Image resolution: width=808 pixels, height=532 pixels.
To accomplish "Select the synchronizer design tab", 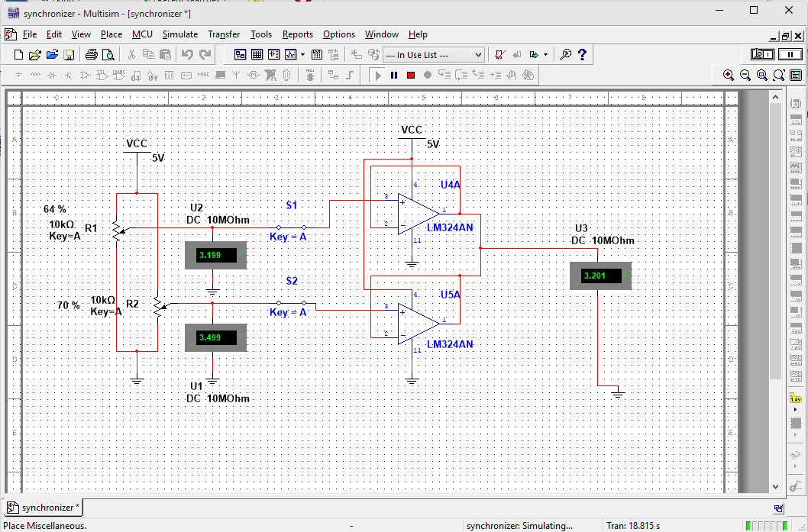I will 45,508.
